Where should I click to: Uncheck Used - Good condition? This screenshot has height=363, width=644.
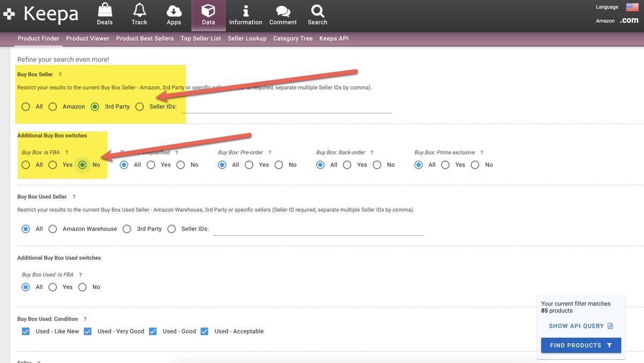[152, 331]
